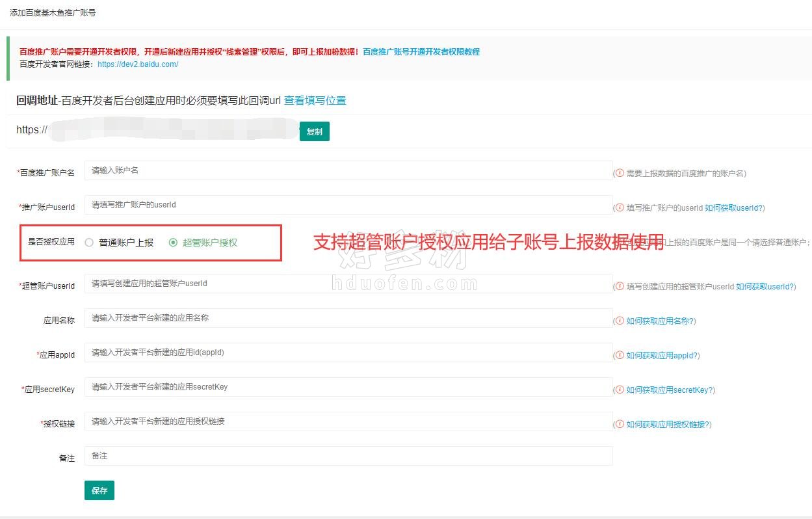This screenshot has height=519, width=812.
Task: Click 如何获取userId? link beside 超管账户userId
Action: pos(766,287)
